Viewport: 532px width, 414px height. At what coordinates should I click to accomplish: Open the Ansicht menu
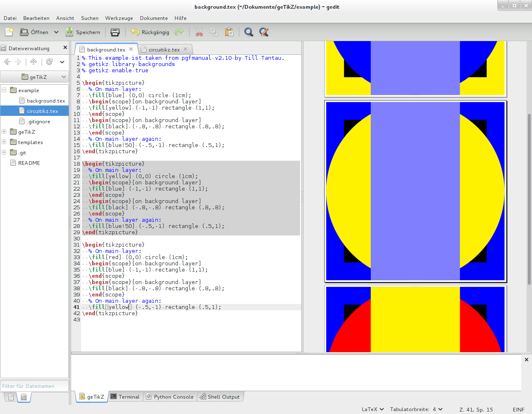tap(65, 18)
